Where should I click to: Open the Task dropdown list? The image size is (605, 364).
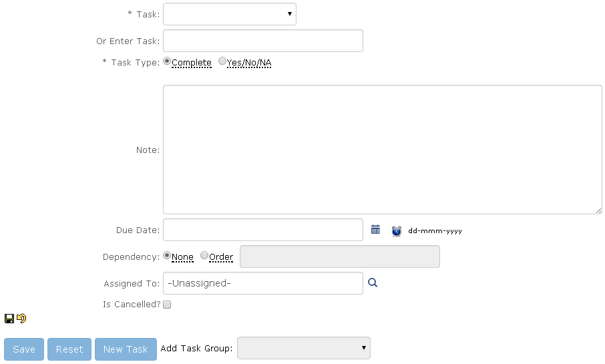229,14
